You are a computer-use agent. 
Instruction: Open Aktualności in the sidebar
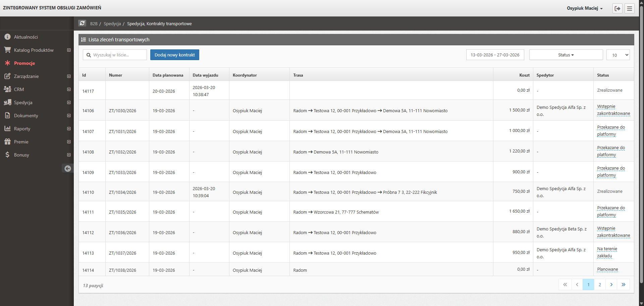click(26, 37)
